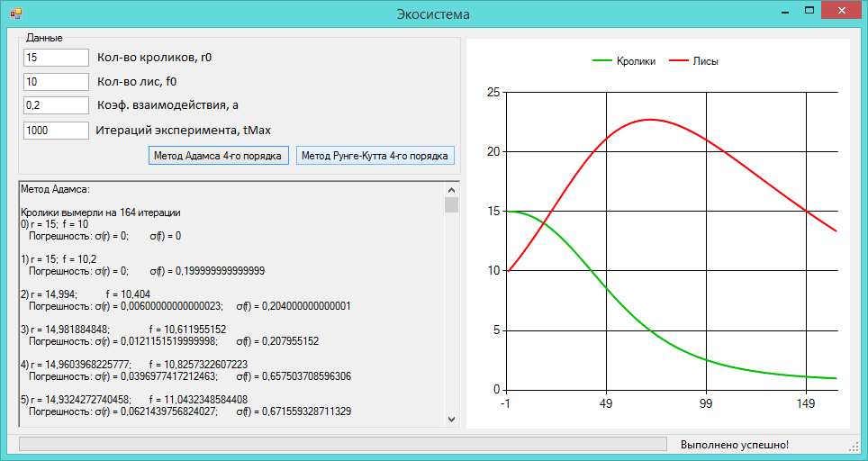Click the Лисы legend label
868x461 pixels.
706,61
